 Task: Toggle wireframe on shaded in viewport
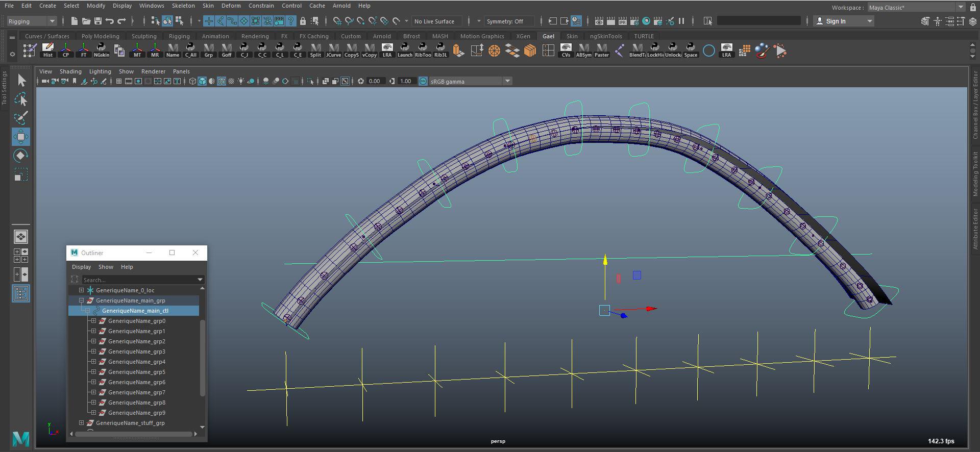(222, 81)
